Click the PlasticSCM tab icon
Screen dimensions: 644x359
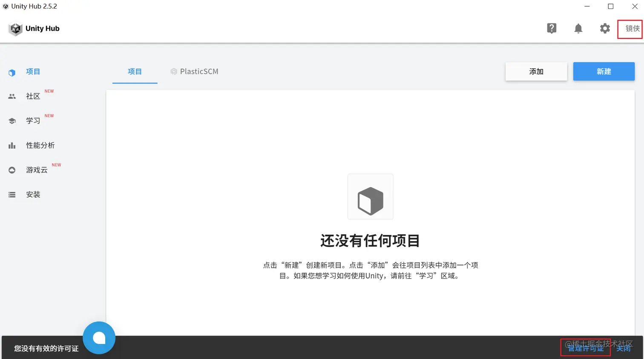(x=173, y=72)
